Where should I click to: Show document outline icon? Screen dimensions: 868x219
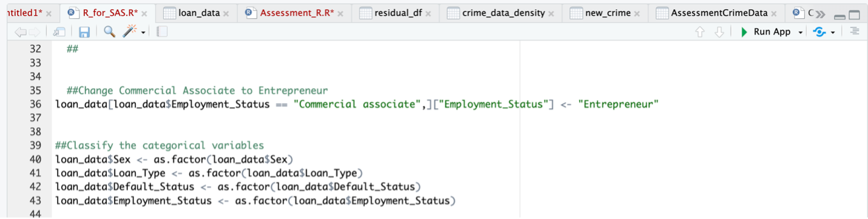[x=855, y=31]
